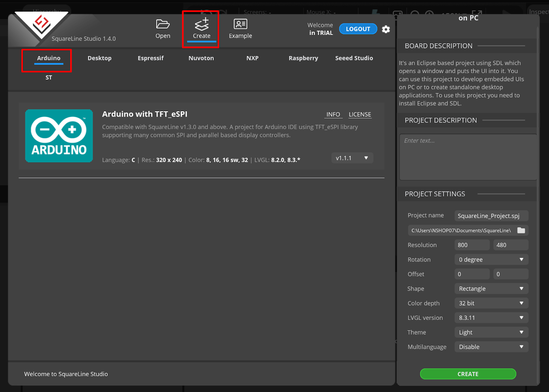This screenshot has width=549, height=392.
Task: Click the Resolution width field 800
Action: pos(472,245)
